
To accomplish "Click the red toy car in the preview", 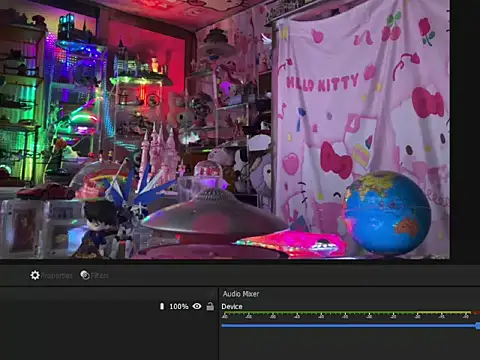I will pyautogui.click(x=46, y=191).
